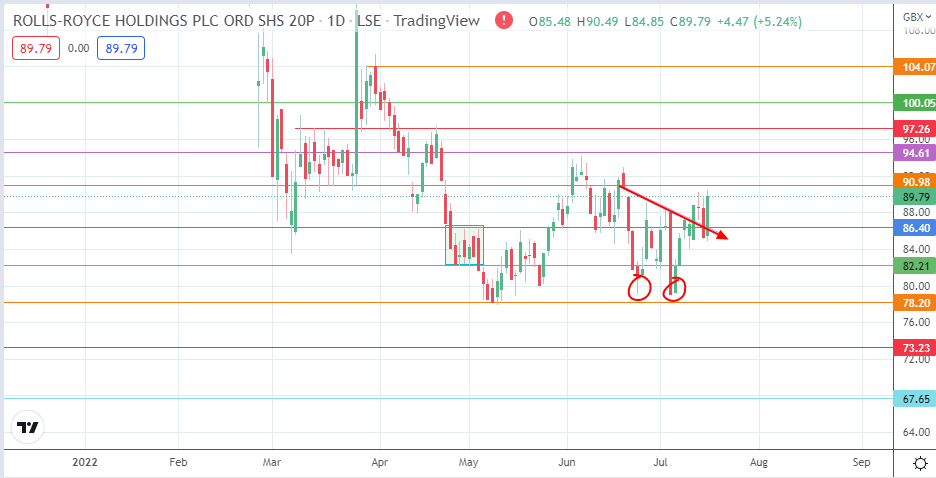Click the 76.00 price axis tick

pyautogui.click(x=917, y=323)
